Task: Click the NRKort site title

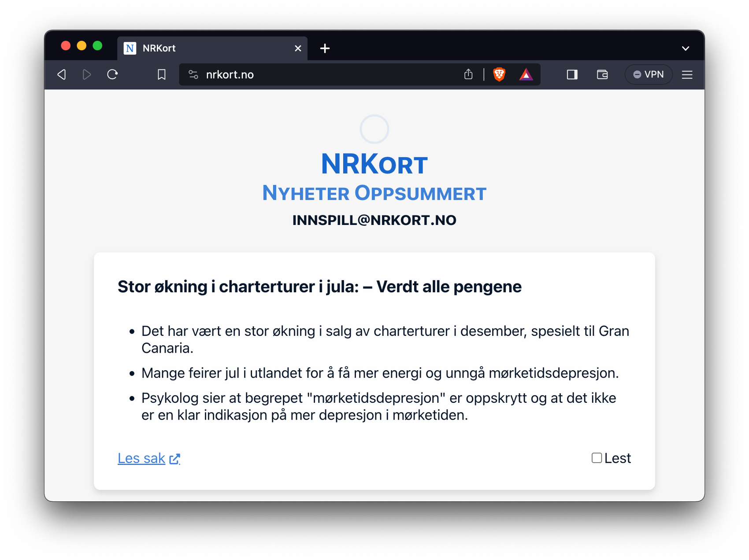Action: point(374,164)
